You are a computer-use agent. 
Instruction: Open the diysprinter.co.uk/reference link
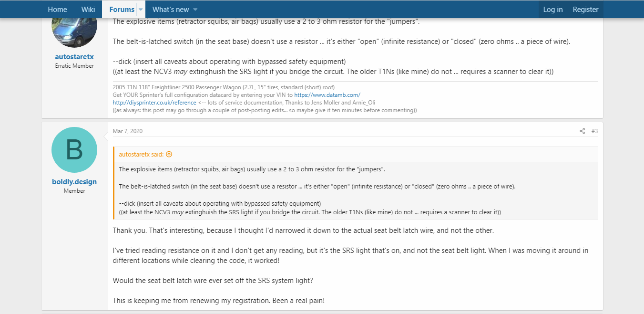pos(154,103)
